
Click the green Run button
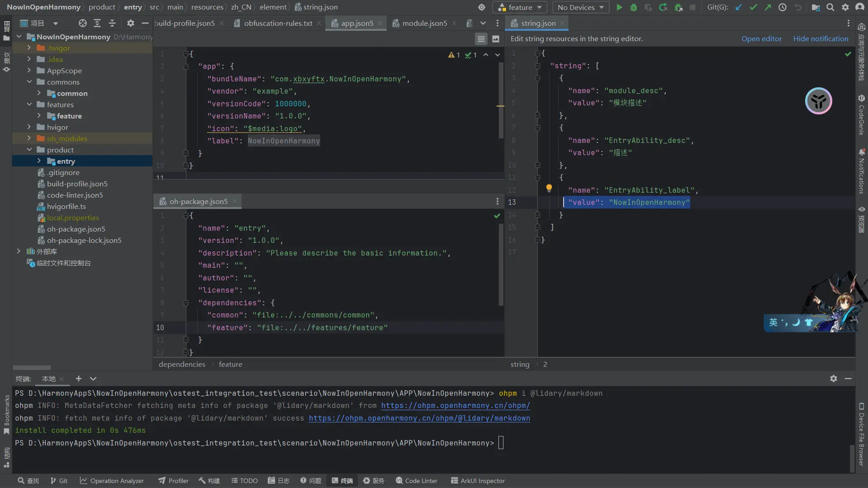(619, 7)
